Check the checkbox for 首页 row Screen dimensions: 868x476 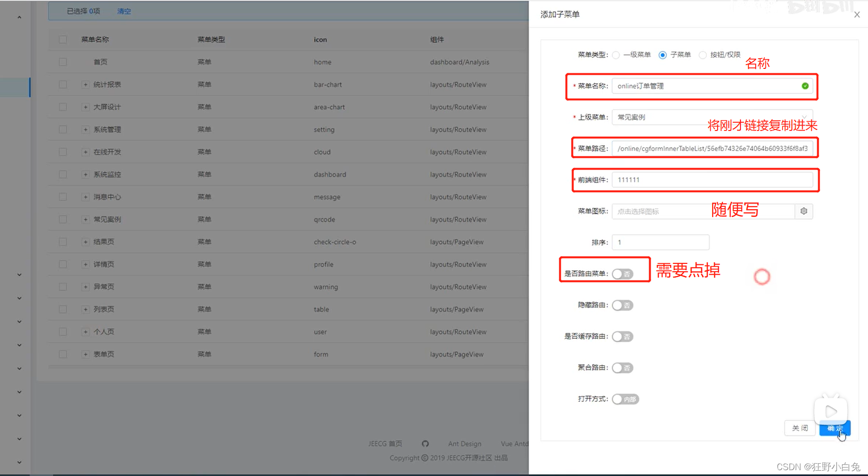click(x=63, y=62)
